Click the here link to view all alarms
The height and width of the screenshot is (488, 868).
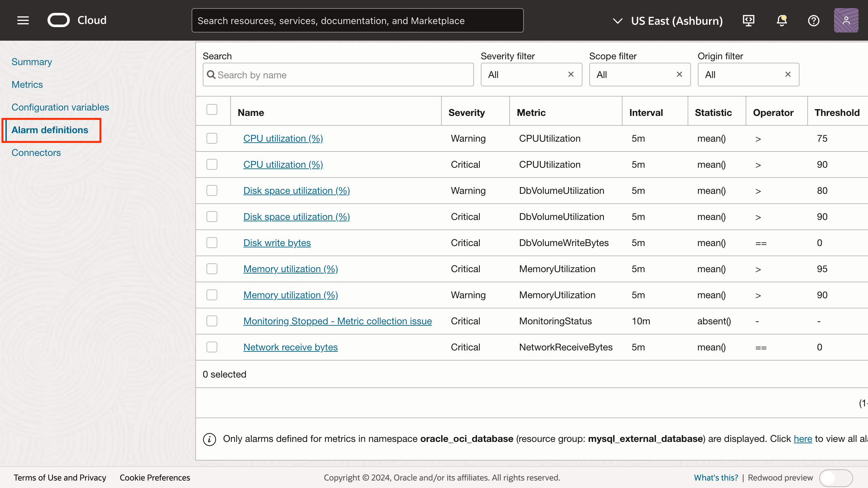point(803,439)
